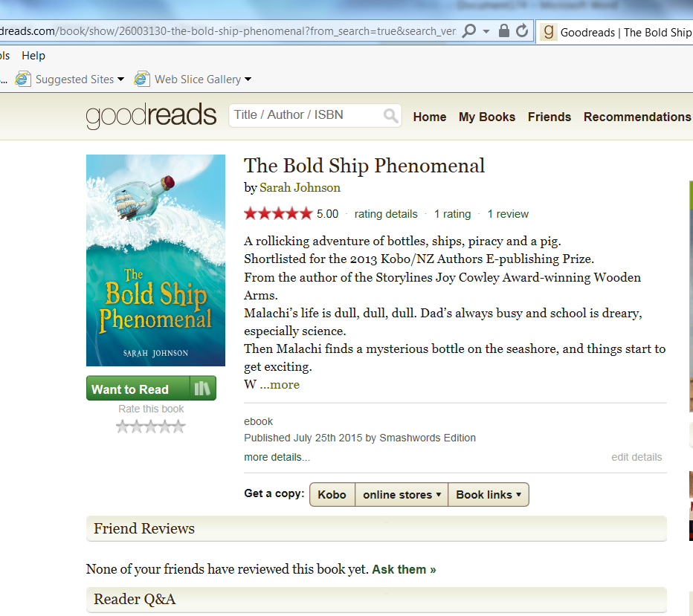This screenshot has height=616, width=693.
Task: Rate the book with the first gray star
Action: click(123, 427)
